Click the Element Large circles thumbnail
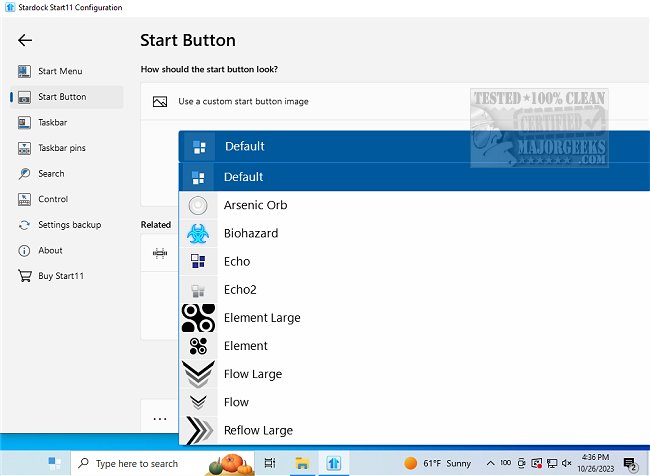This screenshot has width=650, height=476. pos(198,318)
